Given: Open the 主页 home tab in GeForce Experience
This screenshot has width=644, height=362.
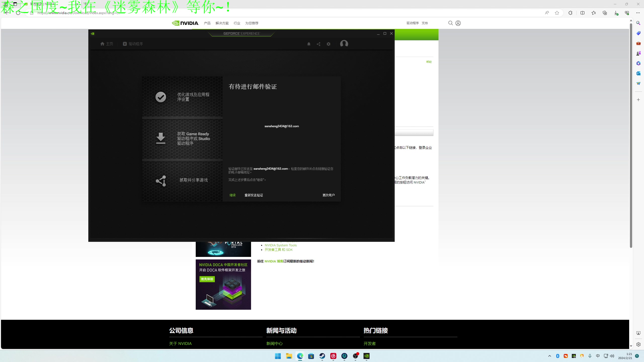Looking at the screenshot, I should pos(107,44).
